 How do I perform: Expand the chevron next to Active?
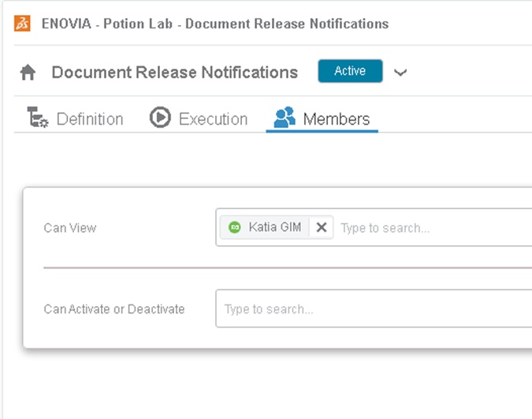(x=400, y=73)
